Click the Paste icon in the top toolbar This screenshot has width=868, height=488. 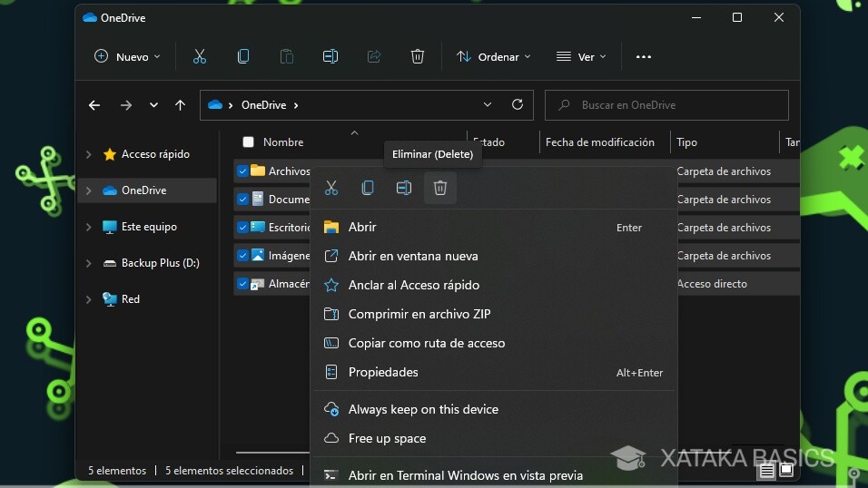(x=287, y=56)
